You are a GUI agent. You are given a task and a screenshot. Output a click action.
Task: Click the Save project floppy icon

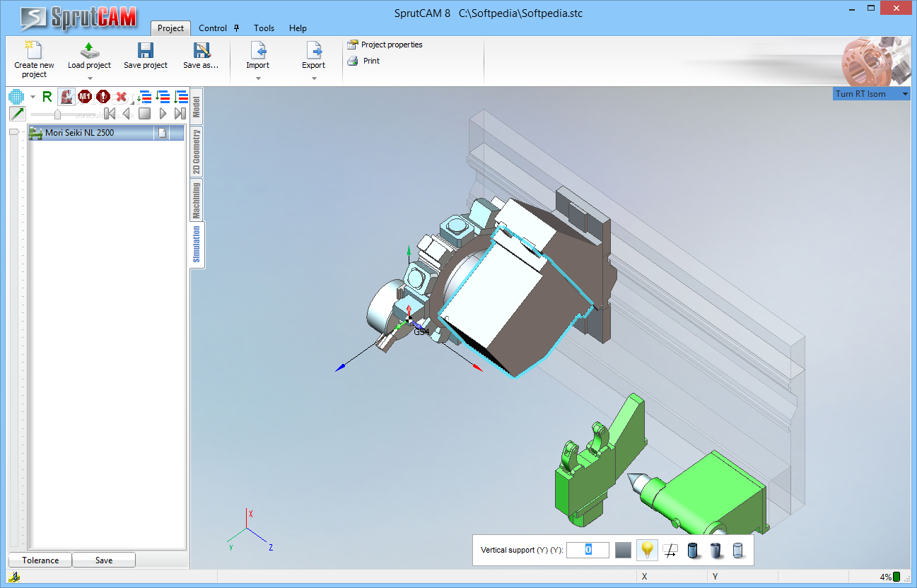pos(146,49)
